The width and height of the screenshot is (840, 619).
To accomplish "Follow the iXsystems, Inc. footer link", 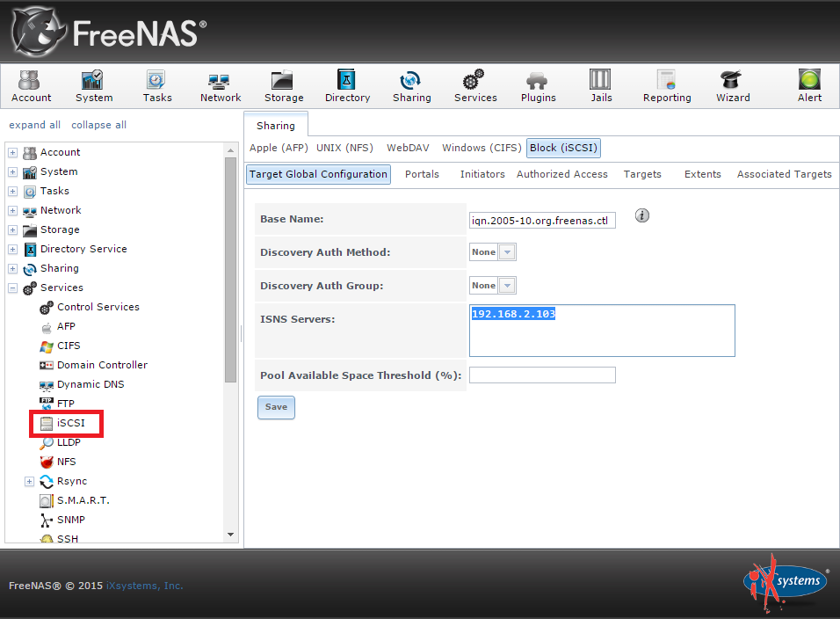I will tap(145, 586).
